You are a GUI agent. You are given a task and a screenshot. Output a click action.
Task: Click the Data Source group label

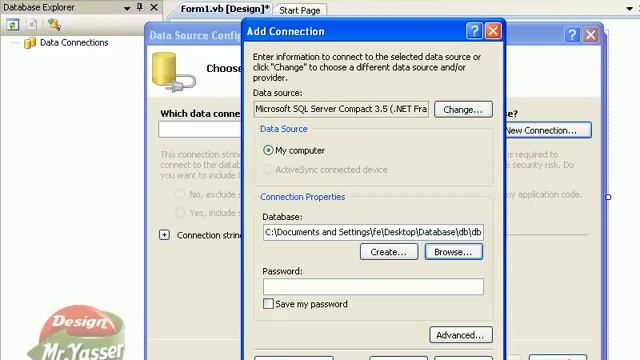tap(284, 129)
